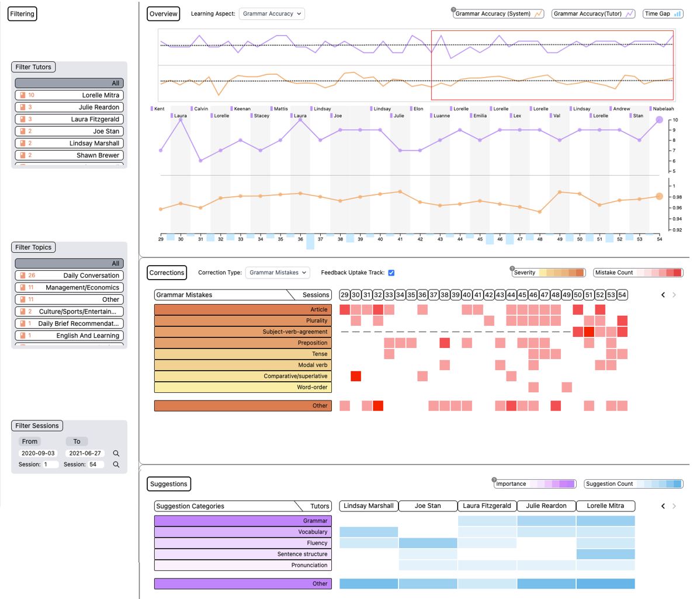Select session 54 column header in Corrections

622,295
